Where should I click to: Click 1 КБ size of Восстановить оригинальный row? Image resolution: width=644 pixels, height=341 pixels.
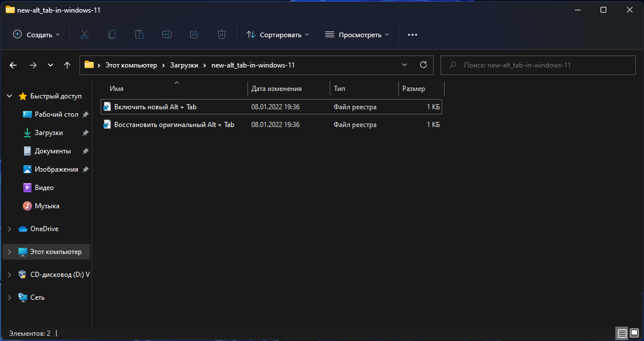(433, 124)
